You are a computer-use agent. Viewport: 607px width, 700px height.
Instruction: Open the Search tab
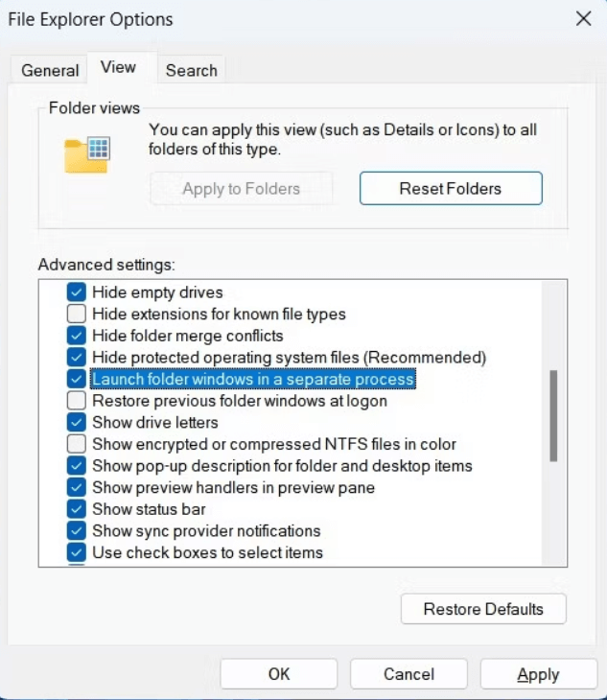(192, 70)
